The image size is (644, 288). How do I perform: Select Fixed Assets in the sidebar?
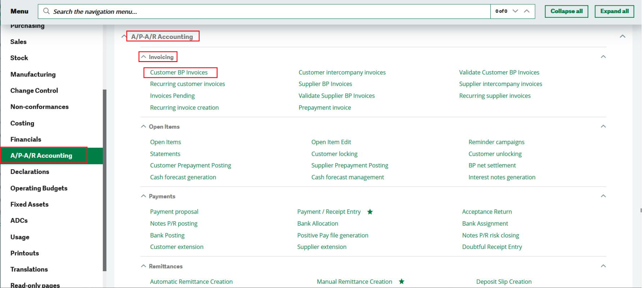(x=30, y=204)
